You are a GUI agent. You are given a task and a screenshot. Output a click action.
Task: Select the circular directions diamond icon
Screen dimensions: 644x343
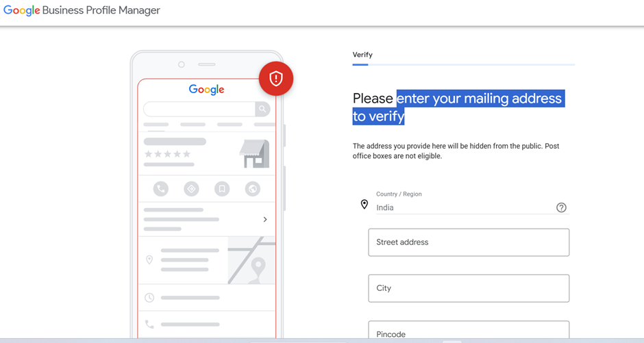tap(192, 188)
